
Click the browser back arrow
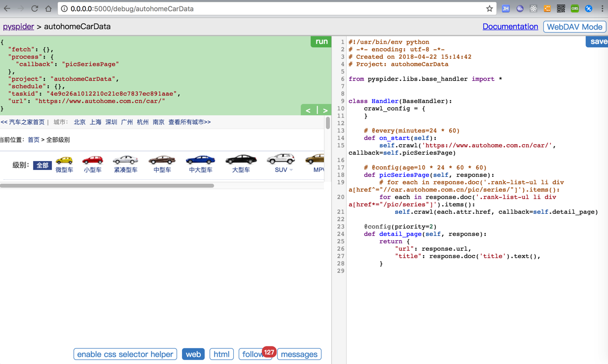pyautogui.click(x=7, y=9)
